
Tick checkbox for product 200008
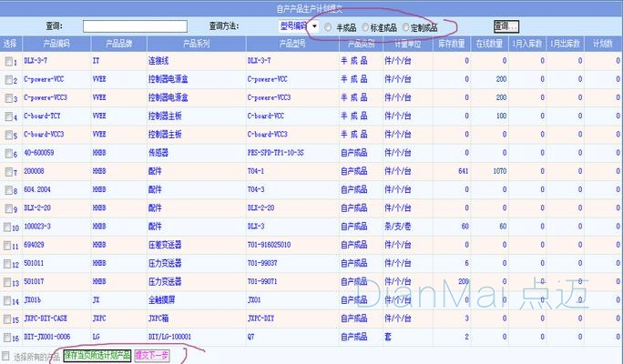click(x=9, y=171)
